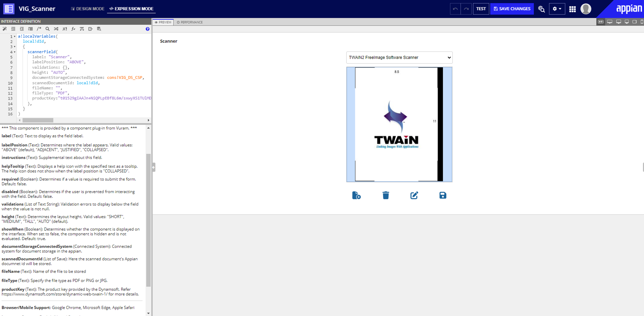Collapse the fold arrow on line 3
Screen dimensions: 644x316
point(15,47)
